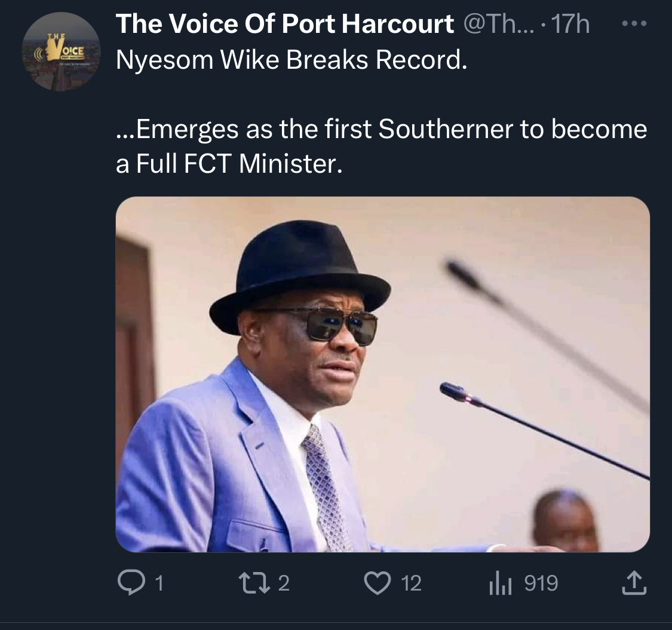Click the 'a Full FCT Minister.' text line
Image resolution: width=672 pixels, height=630 pixels.
click(229, 164)
